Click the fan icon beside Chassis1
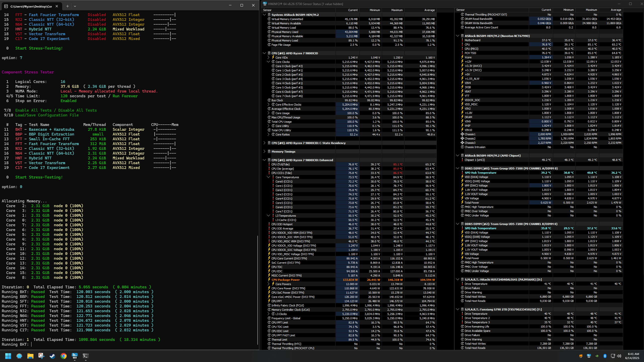Screen dimensions: 644x362 [x=462, y=134]
